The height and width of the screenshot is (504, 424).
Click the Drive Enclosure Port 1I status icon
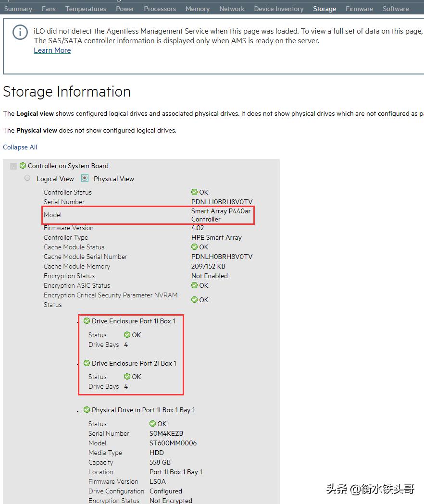tap(87, 321)
